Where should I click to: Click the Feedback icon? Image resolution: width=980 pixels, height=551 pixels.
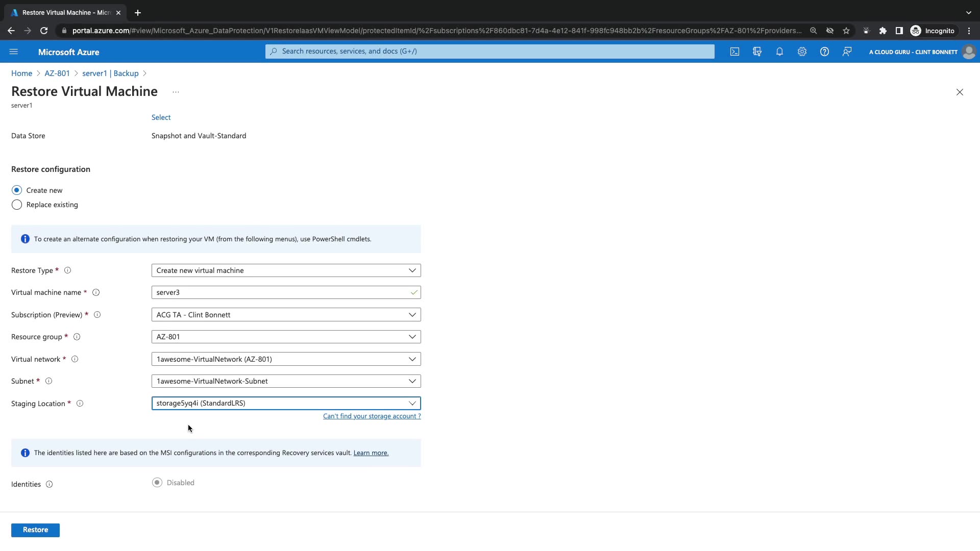click(x=847, y=52)
